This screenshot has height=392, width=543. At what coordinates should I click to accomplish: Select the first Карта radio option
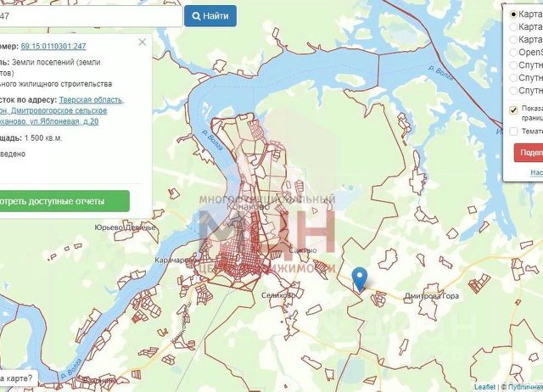tap(513, 14)
